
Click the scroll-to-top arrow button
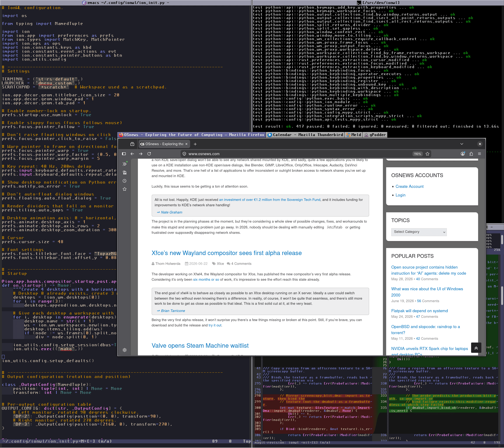tap(476, 348)
